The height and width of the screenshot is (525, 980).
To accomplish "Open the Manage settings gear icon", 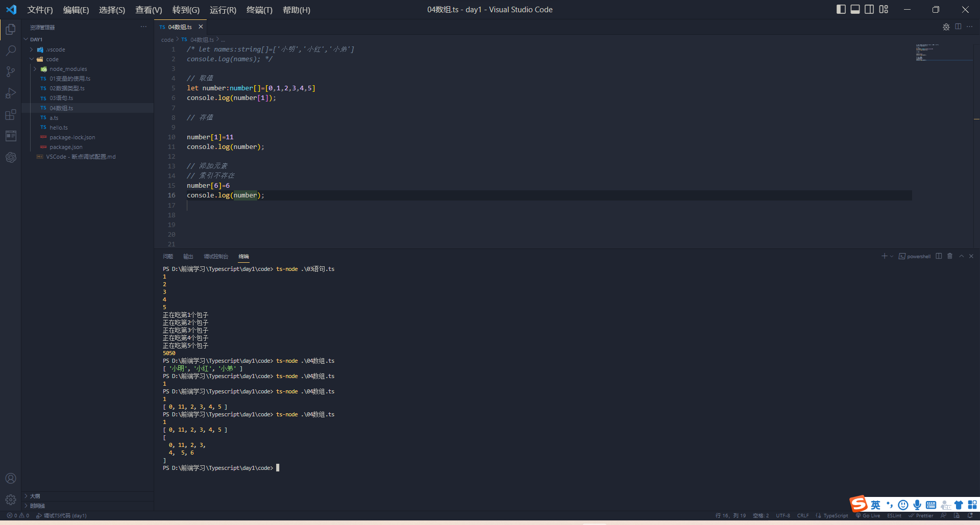I will tap(11, 499).
